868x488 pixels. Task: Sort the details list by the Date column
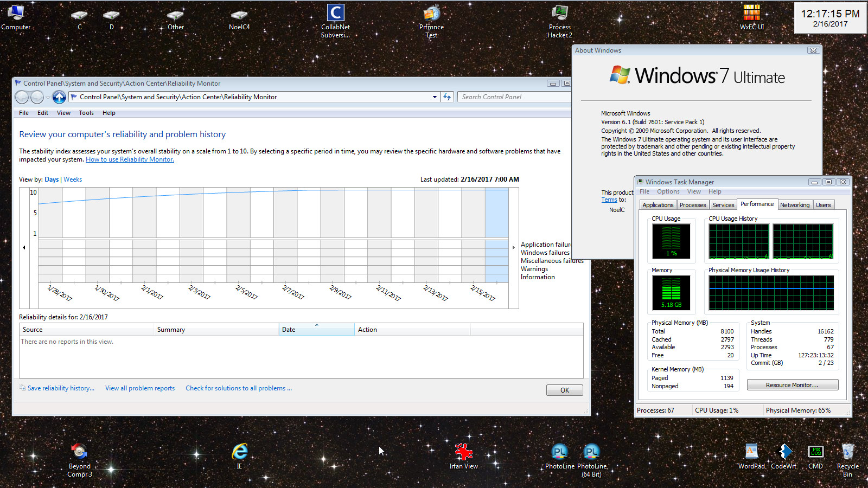[x=316, y=330]
